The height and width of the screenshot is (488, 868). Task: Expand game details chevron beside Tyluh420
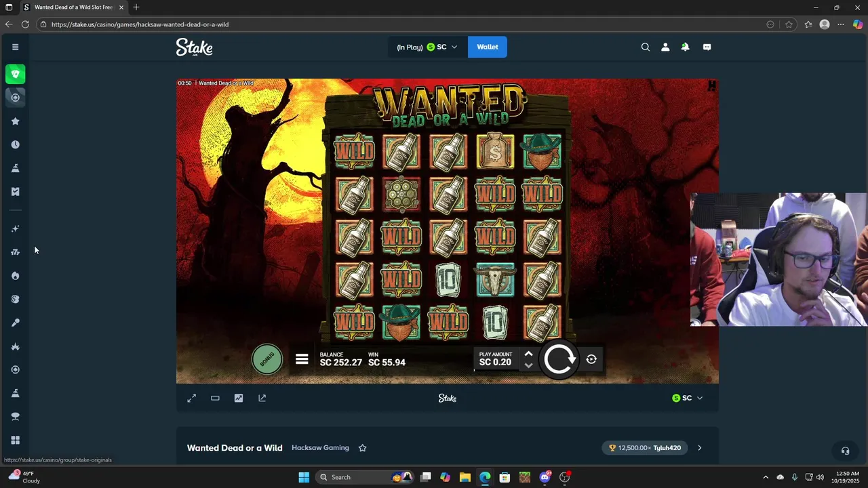(x=700, y=447)
